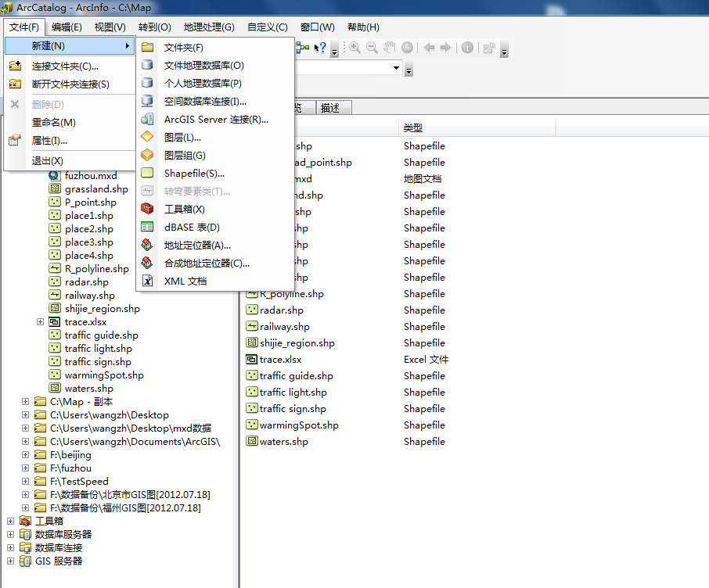The width and height of the screenshot is (709, 588).
Task: Select traffic guide.shp in the catalog tree
Action: click(x=101, y=335)
